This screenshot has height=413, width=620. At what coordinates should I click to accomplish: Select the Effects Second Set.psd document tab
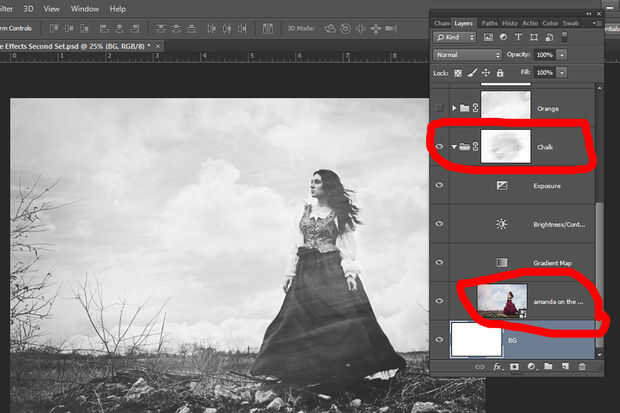pos(79,46)
